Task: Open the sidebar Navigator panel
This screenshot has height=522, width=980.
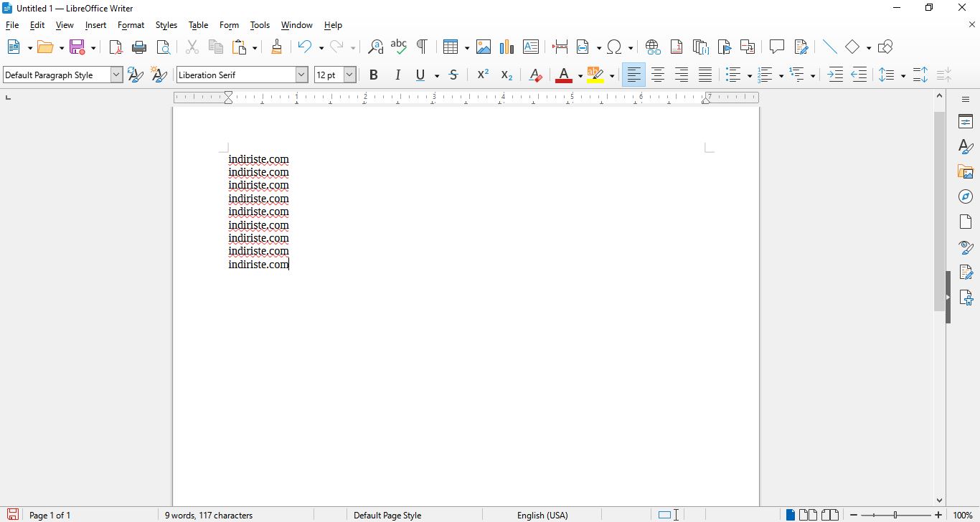Action: (x=966, y=196)
